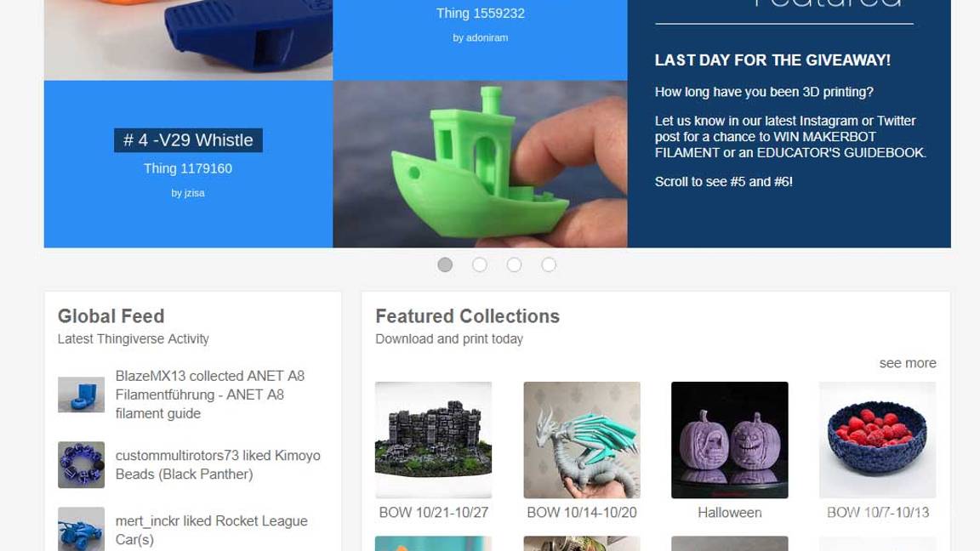Open the BOW 10/14-10/20 dragon collection image

(x=582, y=440)
